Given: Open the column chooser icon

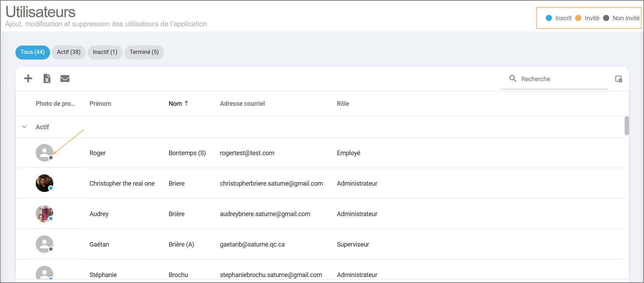Looking at the screenshot, I should tap(618, 79).
